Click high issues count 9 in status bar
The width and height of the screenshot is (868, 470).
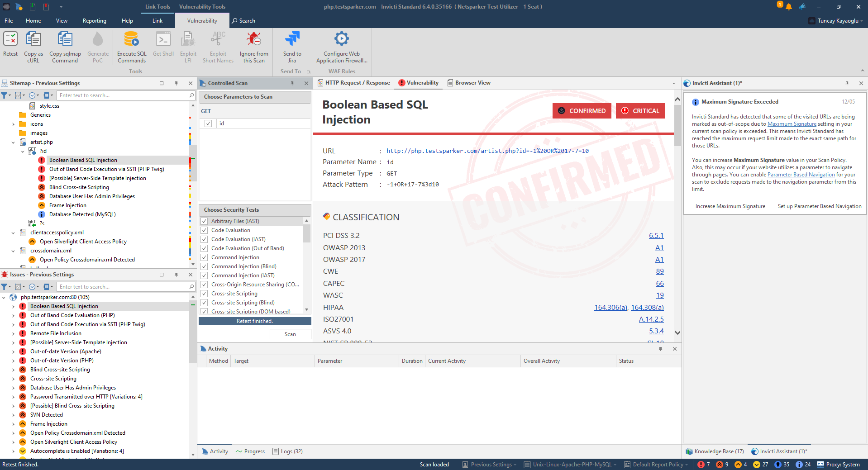[722, 465]
